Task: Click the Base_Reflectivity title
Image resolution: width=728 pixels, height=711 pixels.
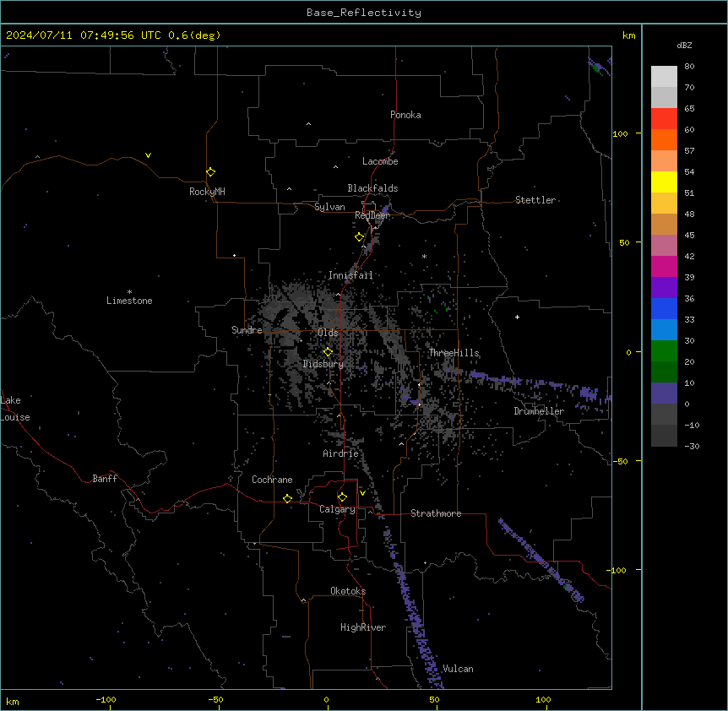Action: pos(364,13)
